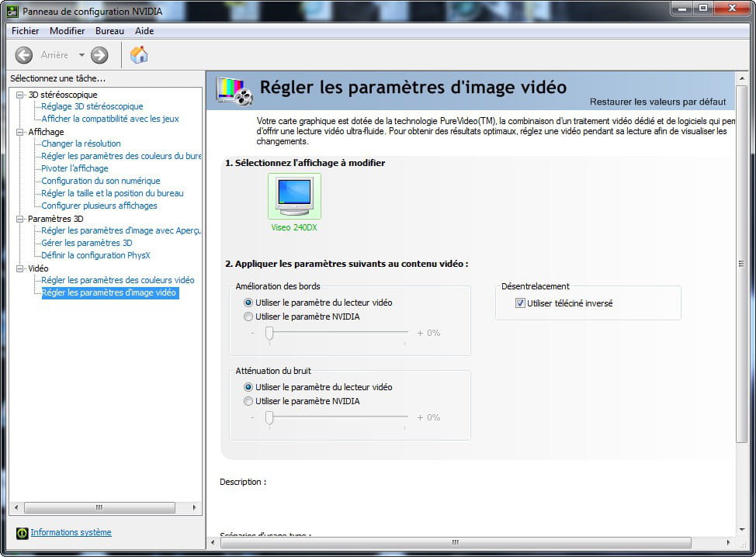Open the Modifier menu
Viewport: 756px width, 557px height.
coord(67,31)
